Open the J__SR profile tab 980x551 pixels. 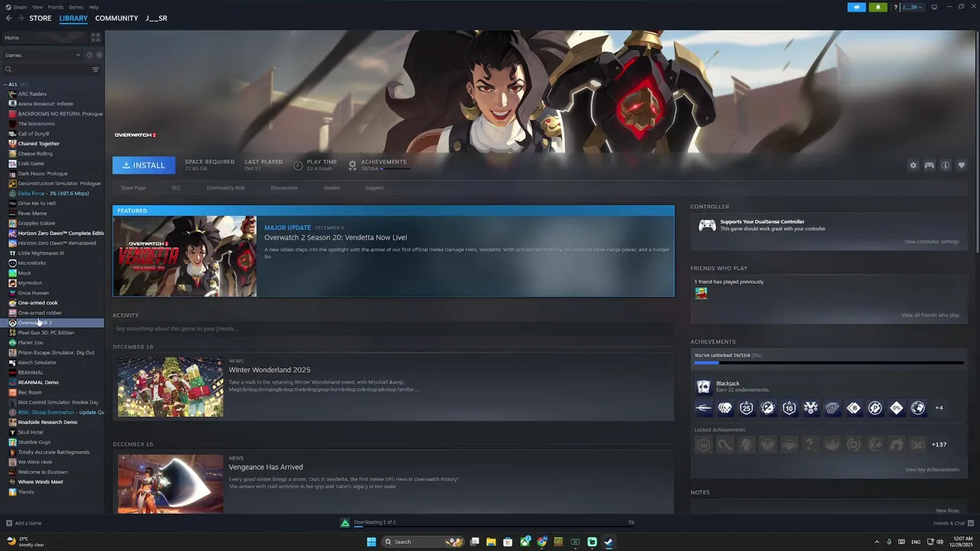156,18
